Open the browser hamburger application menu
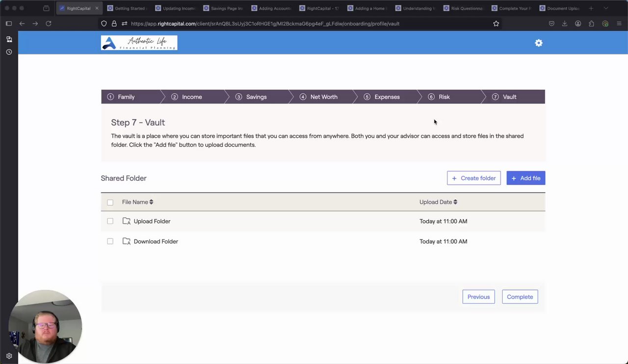This screenshot has width=628, height=364. pos(619,24)
